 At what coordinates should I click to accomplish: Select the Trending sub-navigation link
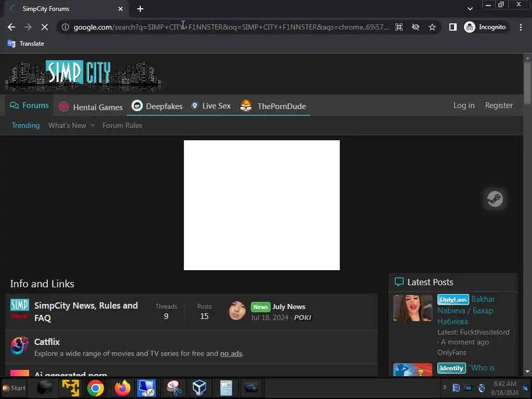point(26,126)
